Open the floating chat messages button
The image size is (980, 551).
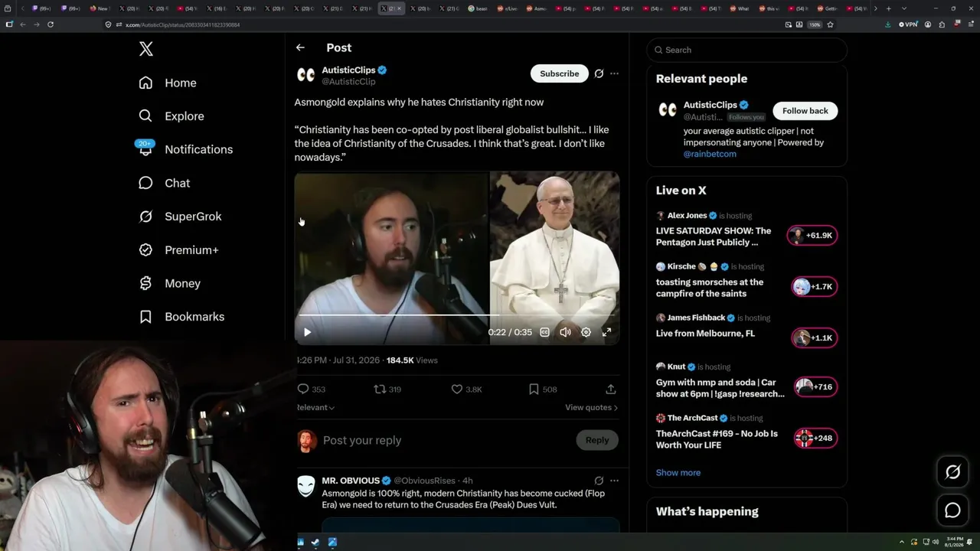coord(952,510)
